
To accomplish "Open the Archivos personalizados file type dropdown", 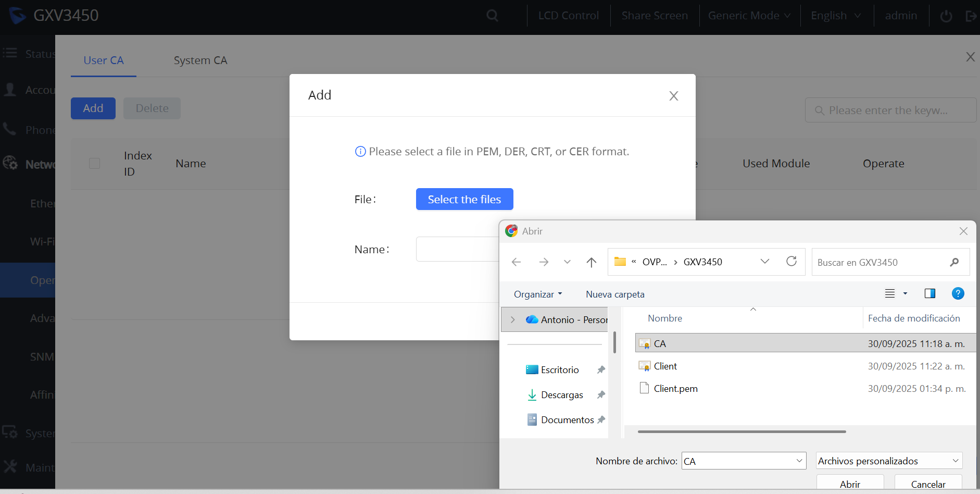I will click(889, 461).
